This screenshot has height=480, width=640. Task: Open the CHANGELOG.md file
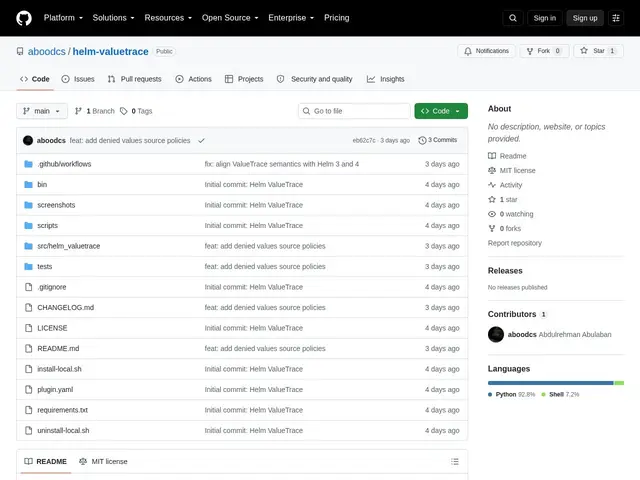65,308
